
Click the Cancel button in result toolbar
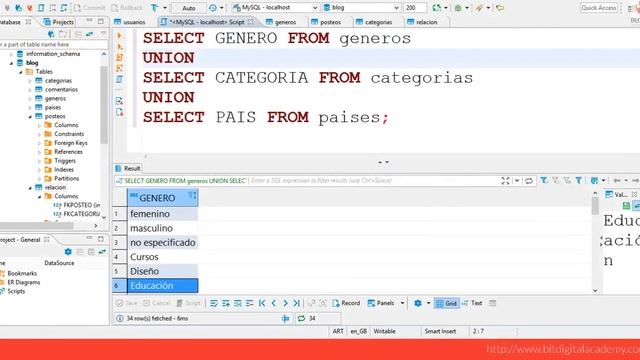coord(157,303)
